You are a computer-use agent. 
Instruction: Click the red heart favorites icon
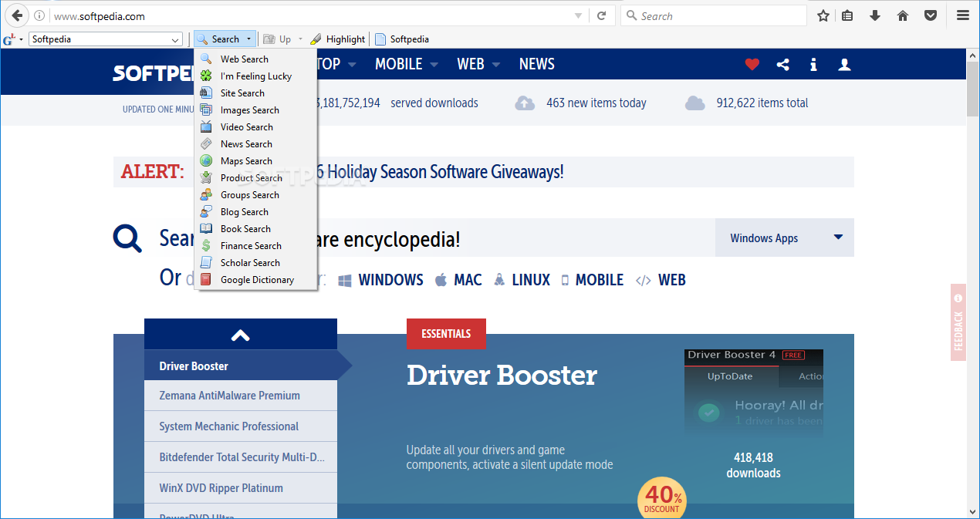pyautogui.click(x=752, y=65)
